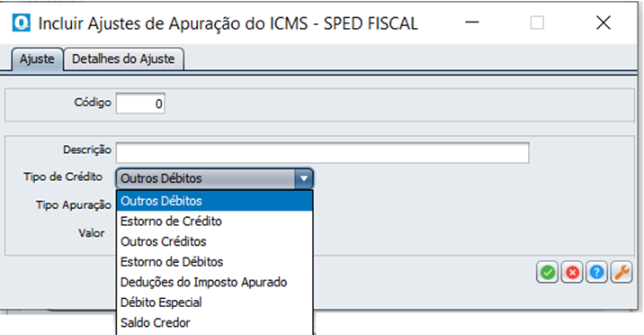This screenshot has height=335, width=644.
Task: Click inside the Código field
Action: point(140,104)
